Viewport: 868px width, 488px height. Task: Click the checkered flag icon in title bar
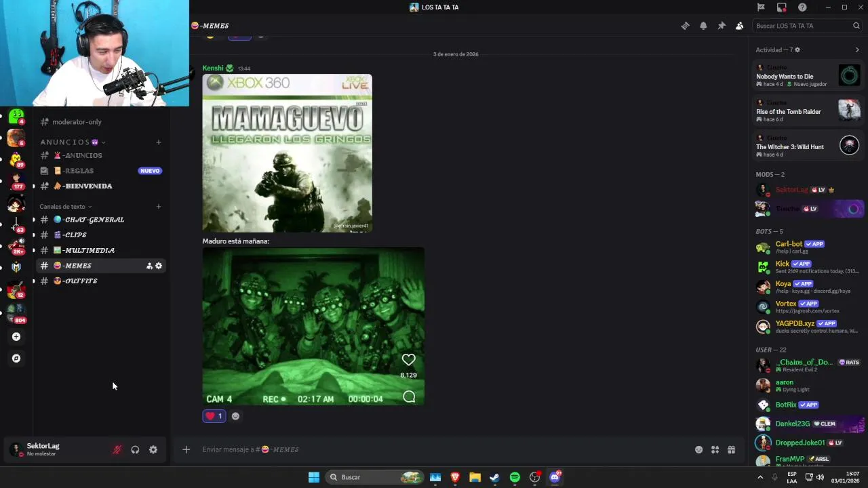pos(761,7)
